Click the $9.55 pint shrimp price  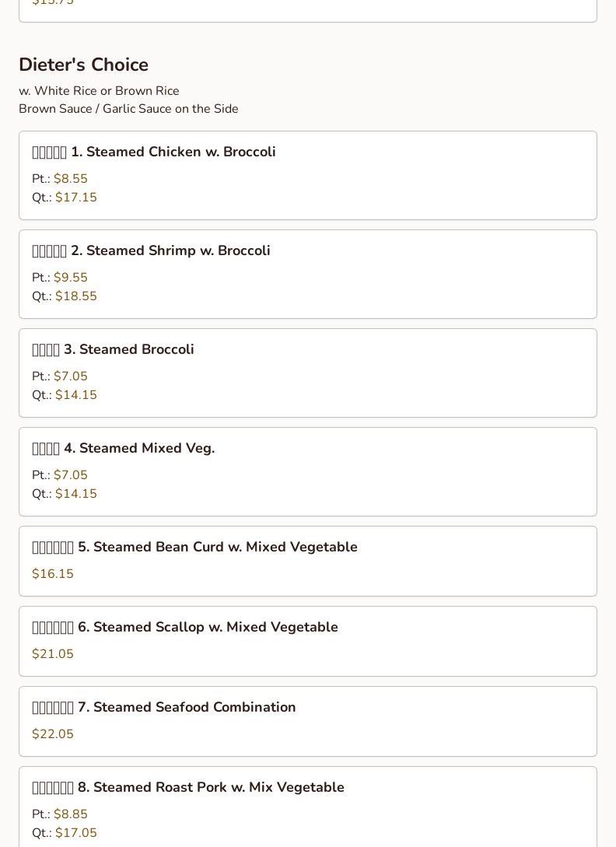70,277
